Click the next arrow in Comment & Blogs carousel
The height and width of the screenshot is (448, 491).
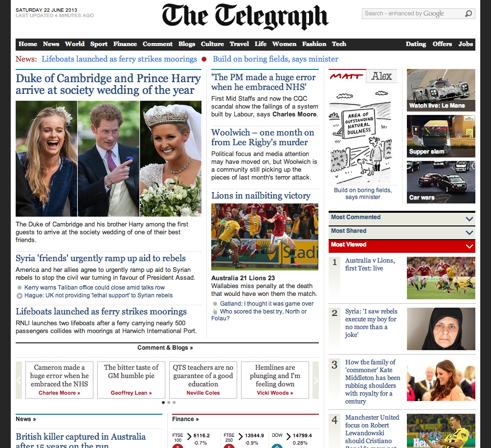tap(315, 380)
